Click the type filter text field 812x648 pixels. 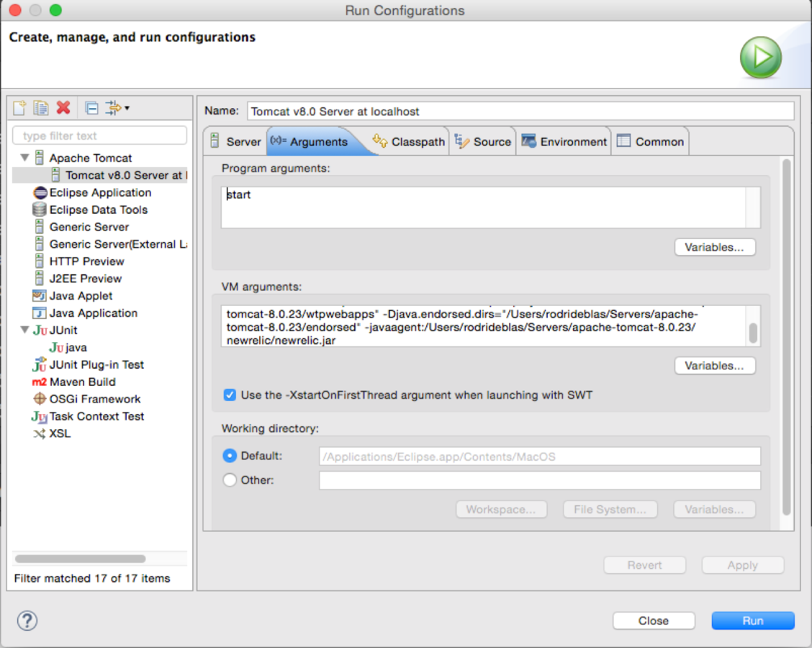pyautogui.click(x=99, y=135)
